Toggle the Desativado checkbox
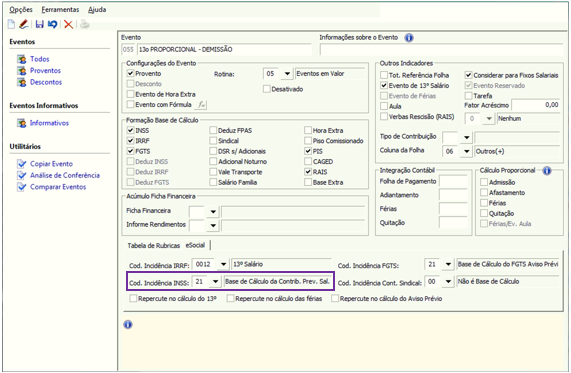Screen dimensions: 571x373 (x=267, y=89)
